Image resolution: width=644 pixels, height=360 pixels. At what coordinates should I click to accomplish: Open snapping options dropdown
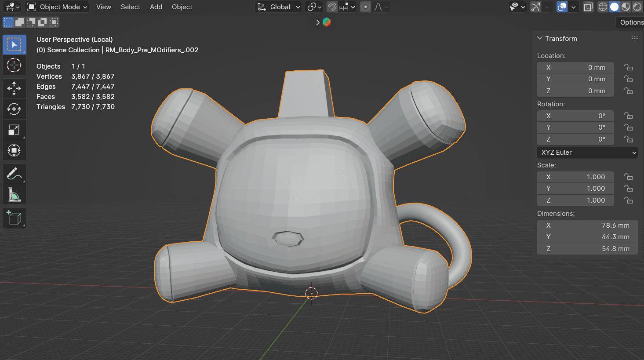click(x=347, y=7)
